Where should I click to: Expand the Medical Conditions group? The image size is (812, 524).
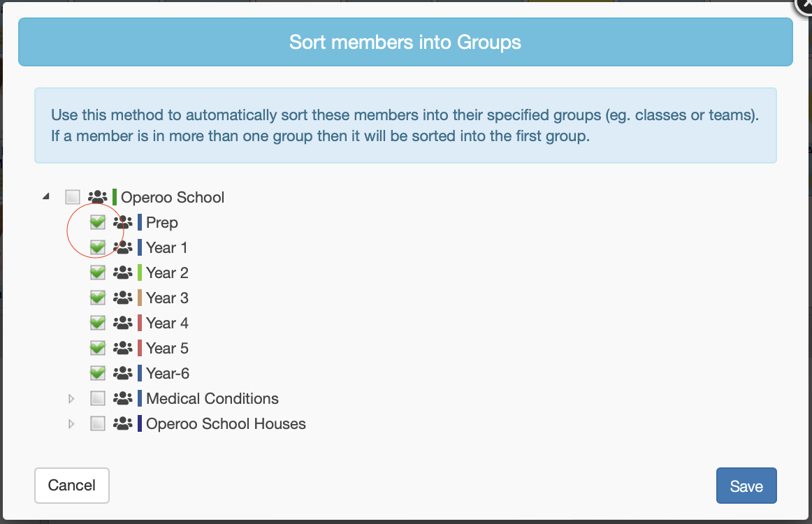71,399
